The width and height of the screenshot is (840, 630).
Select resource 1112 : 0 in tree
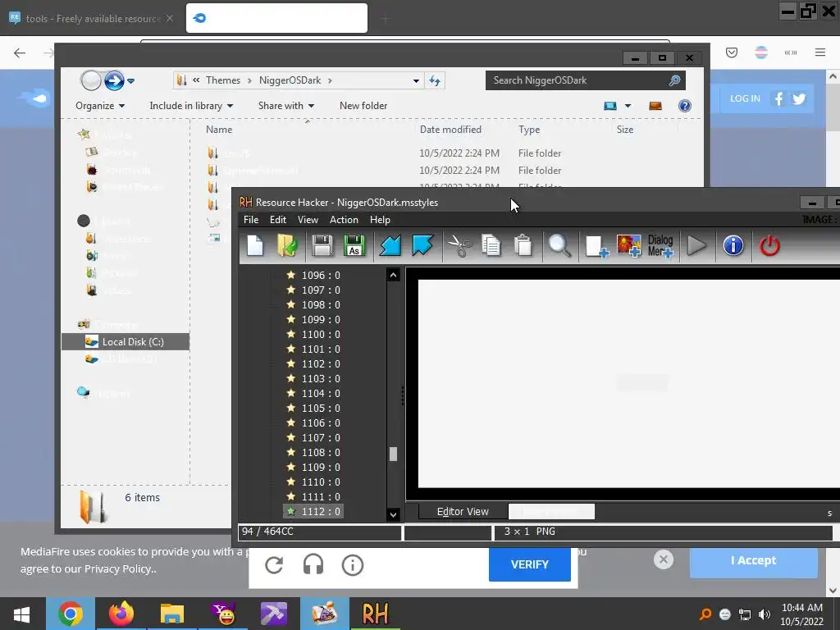321,512
